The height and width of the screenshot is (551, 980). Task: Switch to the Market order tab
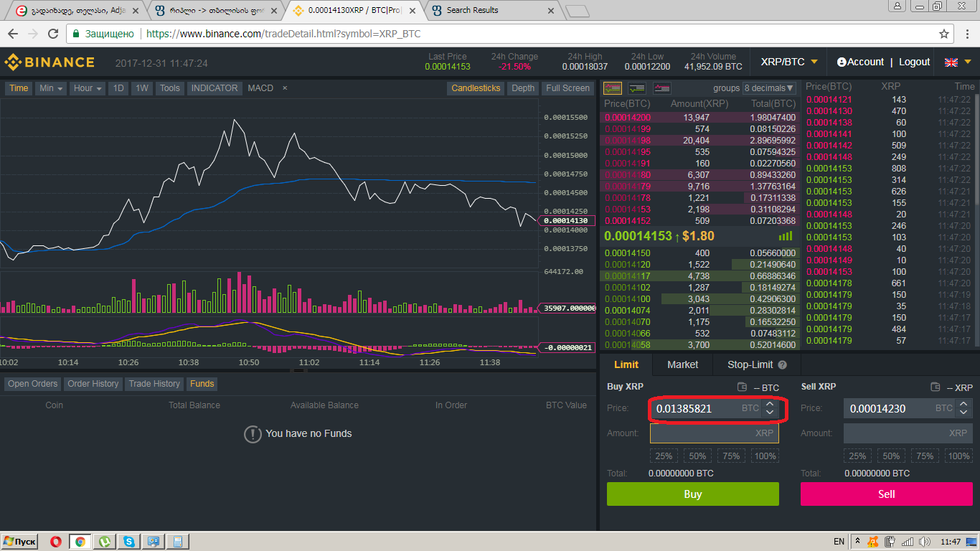[682, 364]
